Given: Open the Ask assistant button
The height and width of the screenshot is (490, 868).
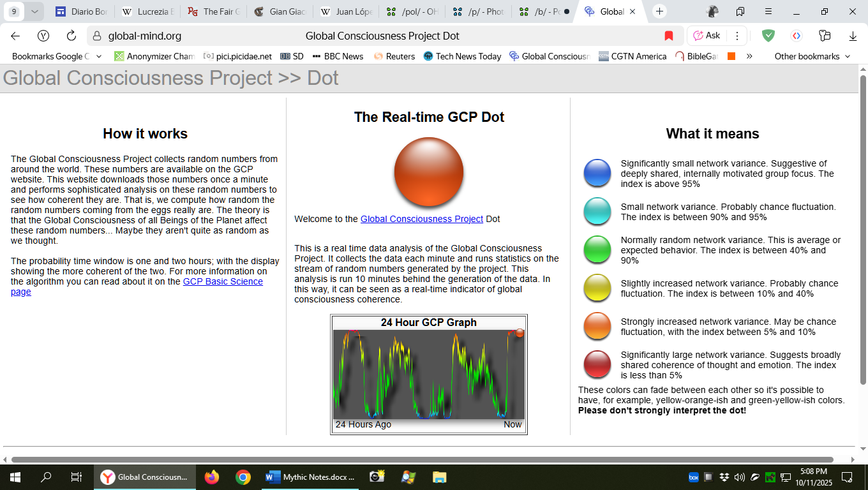Looking at the screenshot, I should click(x=707, y=36).
